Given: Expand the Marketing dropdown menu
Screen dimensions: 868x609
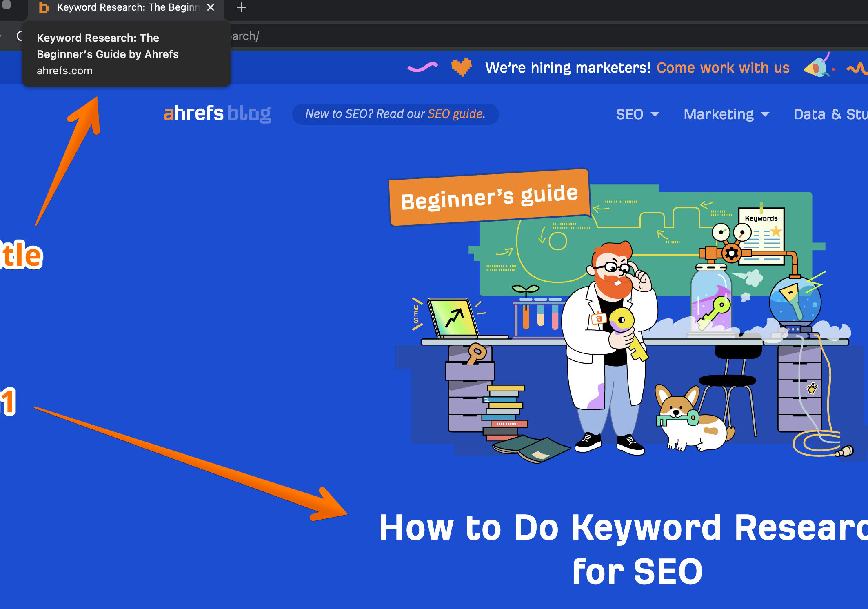Looking at the screenshot, I should [x=719, y=114].
